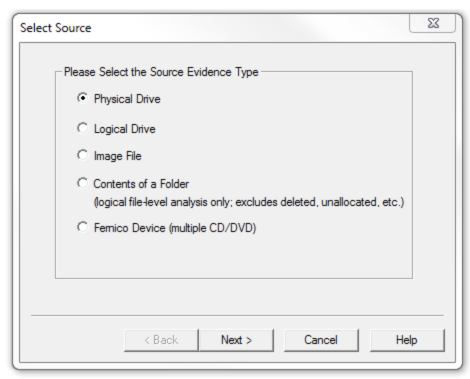Proceed with the Next > button
This screenshot has width=470, height=379.
point(236,340)
